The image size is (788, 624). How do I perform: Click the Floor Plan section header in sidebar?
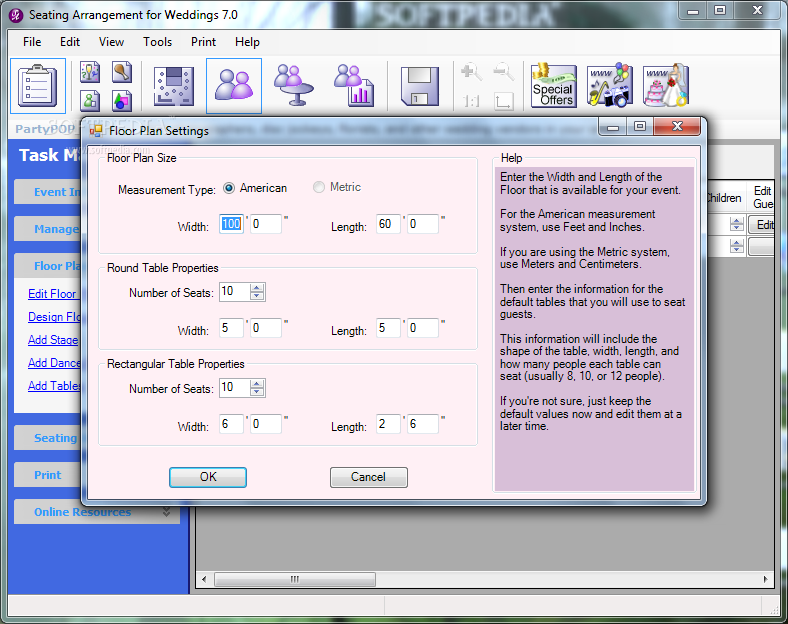48,266
